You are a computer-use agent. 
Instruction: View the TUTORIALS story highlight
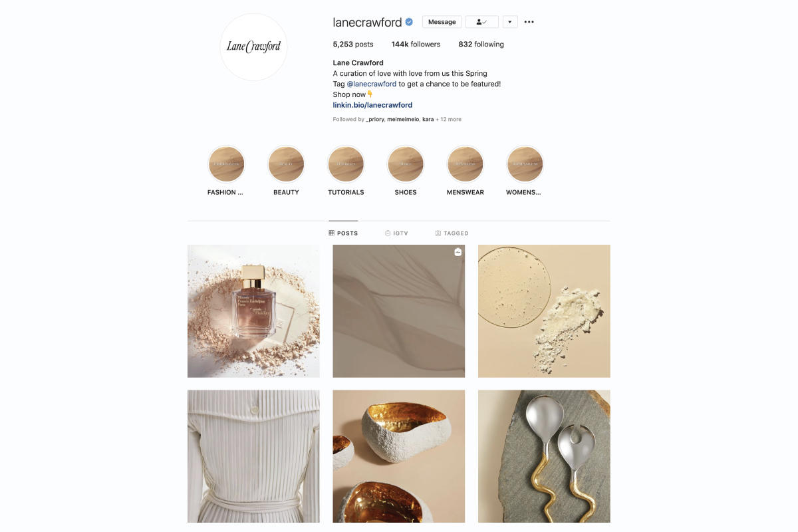tap(346, 164)
